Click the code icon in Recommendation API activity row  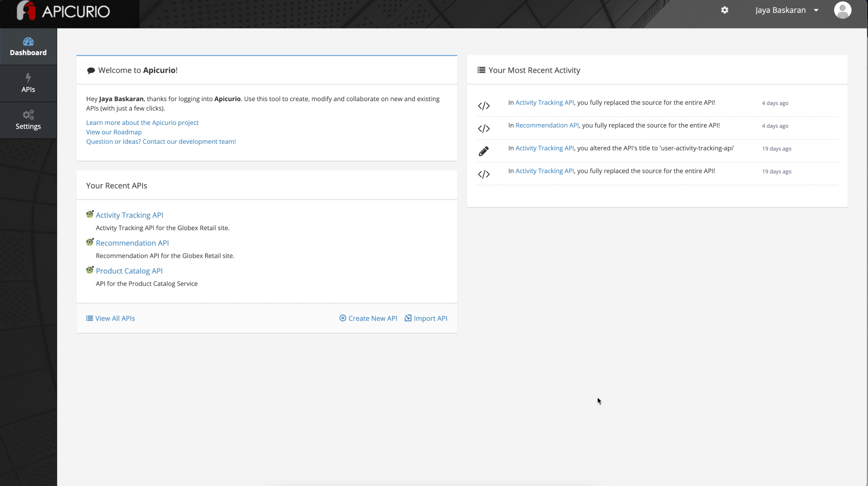click(x=484, y=128)
